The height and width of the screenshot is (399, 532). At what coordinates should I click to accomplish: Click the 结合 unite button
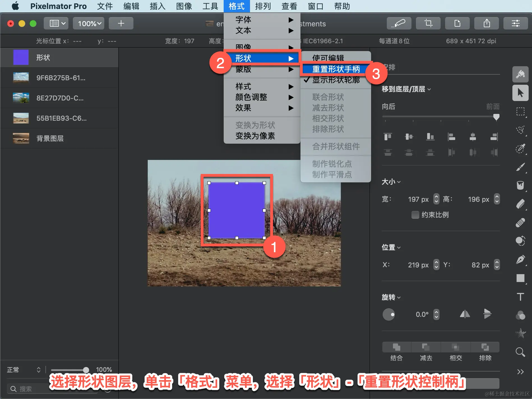(396, 347)
